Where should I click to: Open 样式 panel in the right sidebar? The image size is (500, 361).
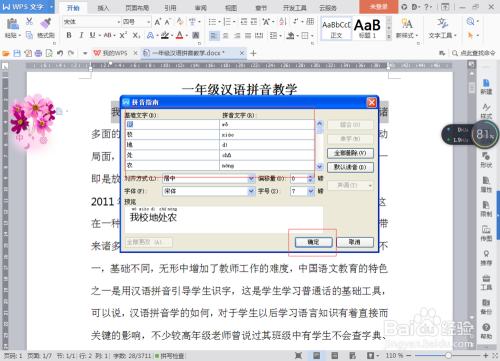[486, 111]
